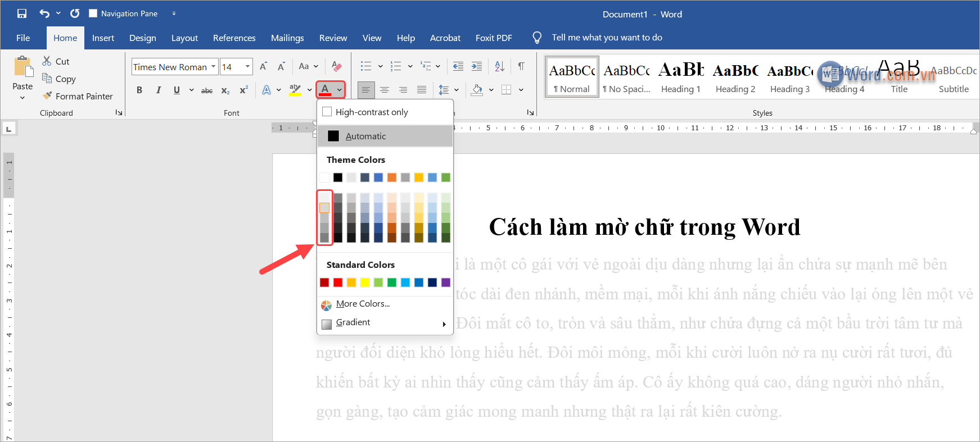Expand the highlight color dropdown arrow

coord(309,90)
